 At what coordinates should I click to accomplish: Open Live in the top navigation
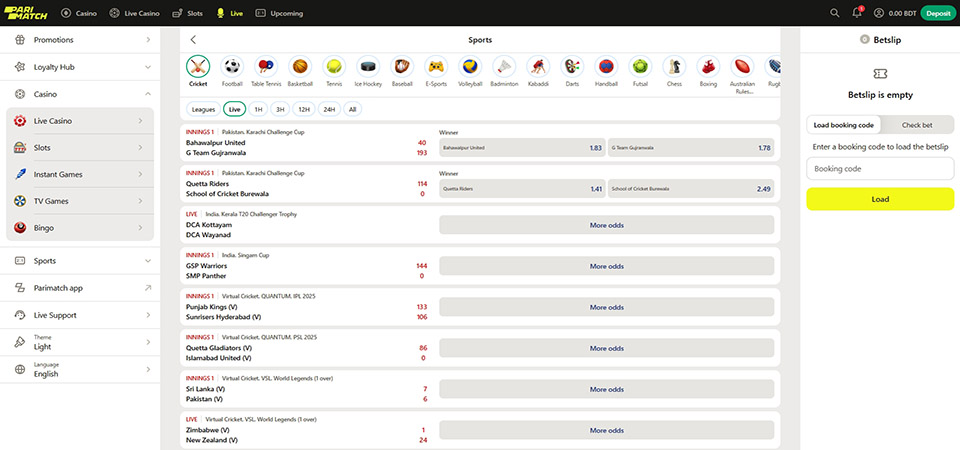point(230,13)
